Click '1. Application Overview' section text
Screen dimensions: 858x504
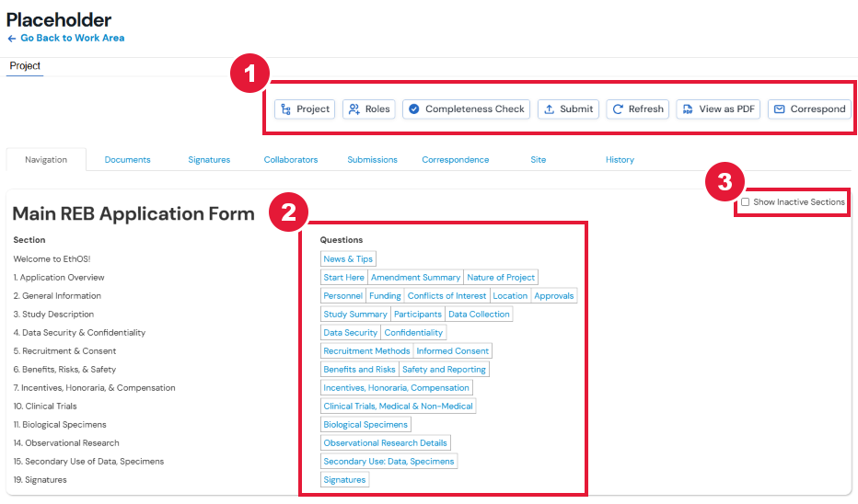point(59,278)
